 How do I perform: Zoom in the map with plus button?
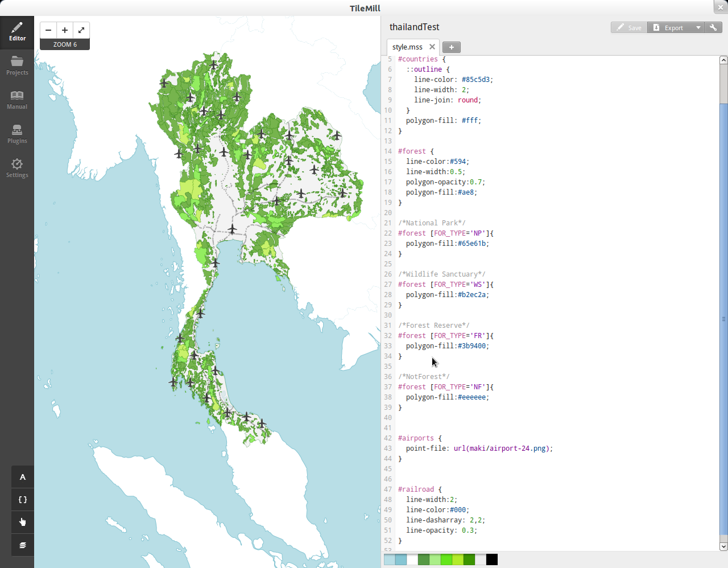(x=65, y=30)
